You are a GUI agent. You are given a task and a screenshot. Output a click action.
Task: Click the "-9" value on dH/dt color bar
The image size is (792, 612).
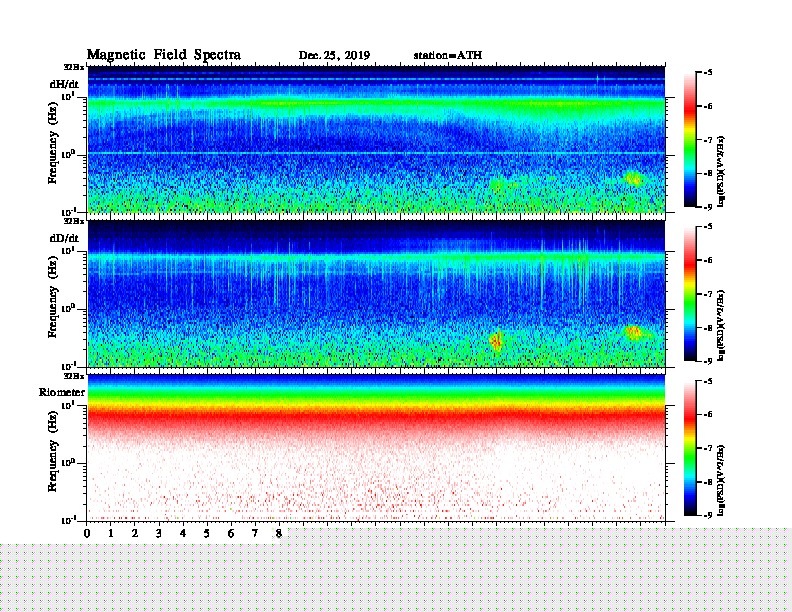point(708,207)
